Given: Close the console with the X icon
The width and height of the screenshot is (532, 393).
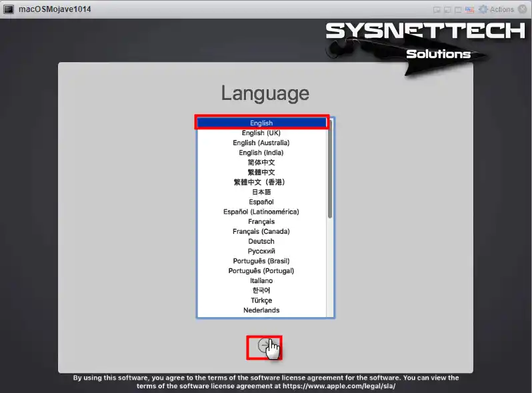Looking at the screenshot, I should 523,9.
